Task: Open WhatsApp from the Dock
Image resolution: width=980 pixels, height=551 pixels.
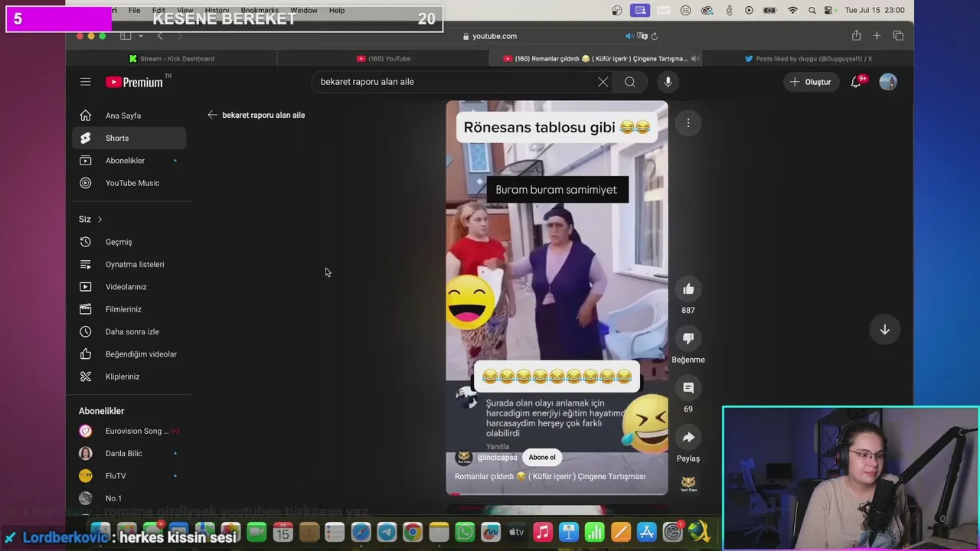Action: [x=465, y=532]
